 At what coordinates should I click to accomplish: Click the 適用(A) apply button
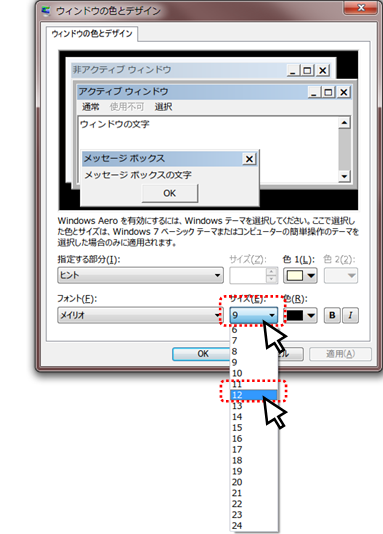(340, 354)
